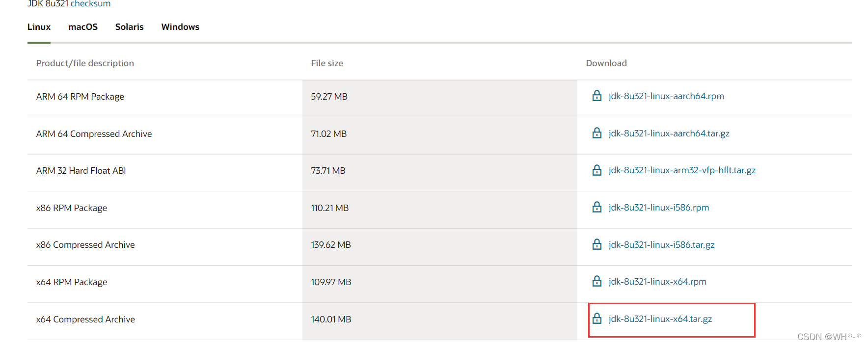Click the ARM 64 RPM Package description
The width and height of the screenshot is (868, 345).
pyautogui.click(x=80, y=97)
